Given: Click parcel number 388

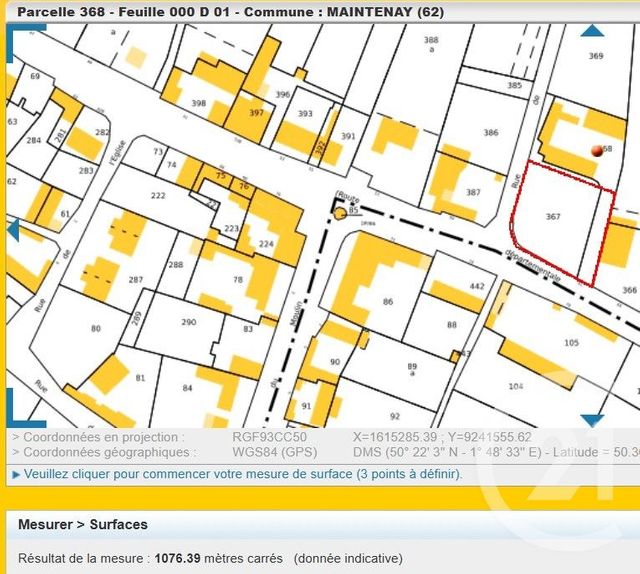Looking at the screenshot, I should coord(431,40).
